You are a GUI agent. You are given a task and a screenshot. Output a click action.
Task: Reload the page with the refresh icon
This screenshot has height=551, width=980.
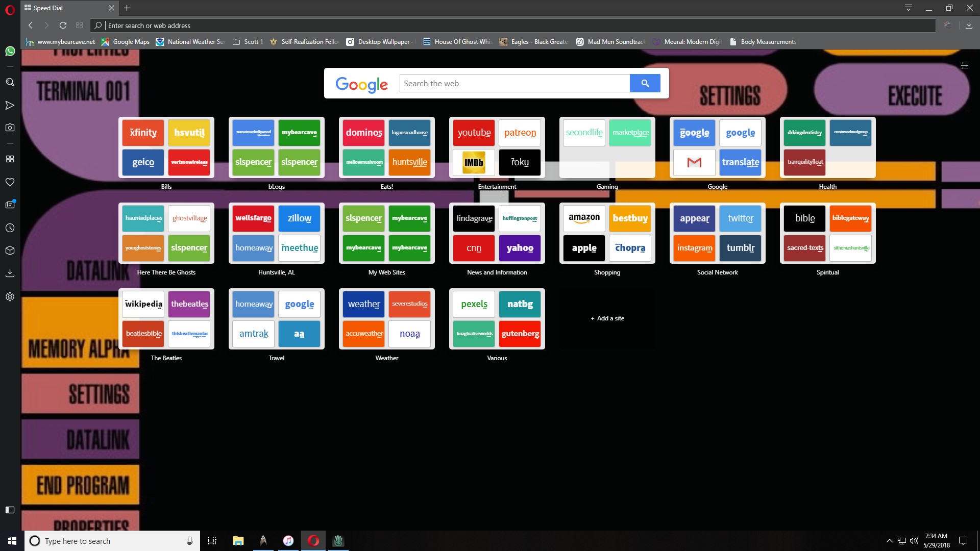pyautogui.click(x=63, y=26)
